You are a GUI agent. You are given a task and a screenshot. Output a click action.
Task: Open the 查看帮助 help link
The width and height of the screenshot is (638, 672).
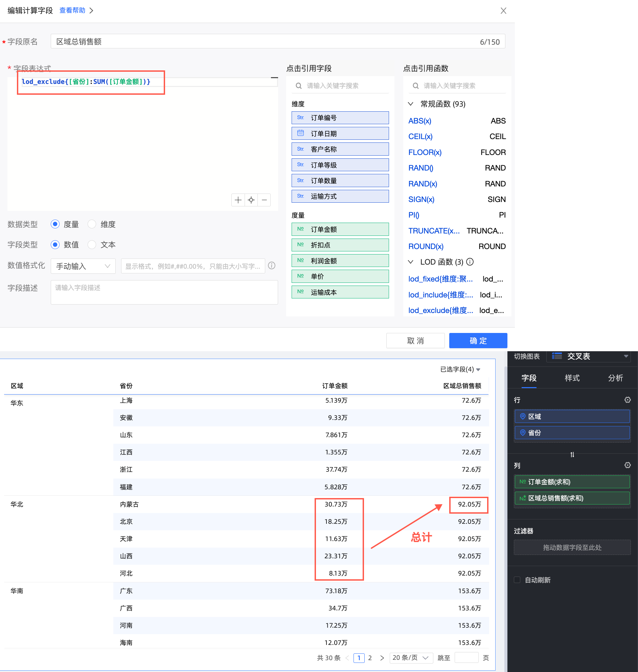coord(72,10)
